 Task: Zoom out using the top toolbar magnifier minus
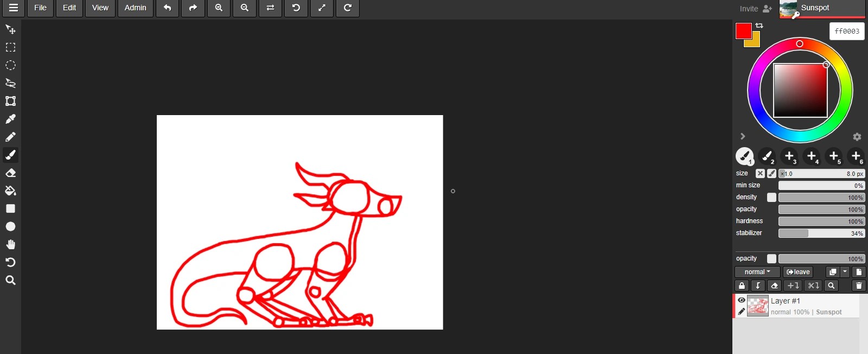(245, 8)
